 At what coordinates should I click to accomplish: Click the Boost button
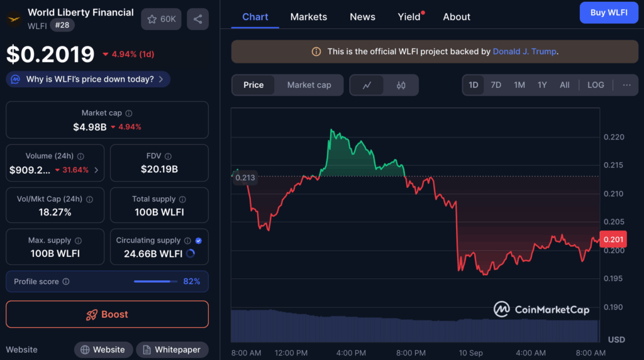click(107, 314)
